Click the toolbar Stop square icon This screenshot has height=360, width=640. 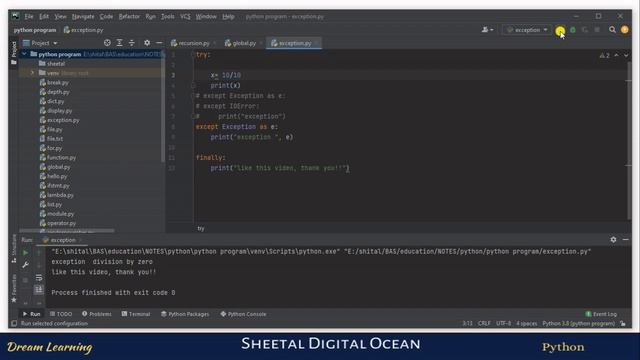(597, 30)
